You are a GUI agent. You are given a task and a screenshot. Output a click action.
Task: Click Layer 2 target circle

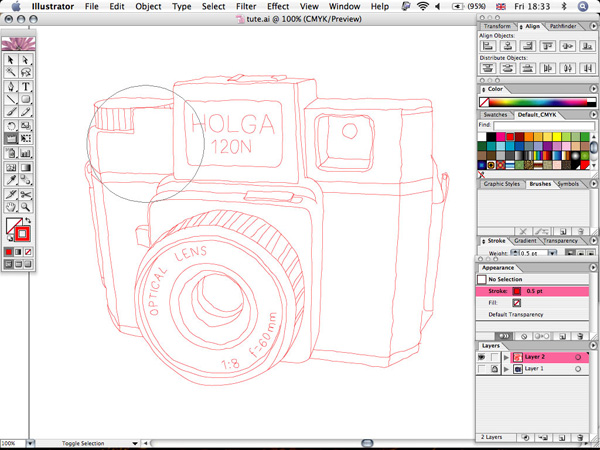[x=578, y=357]
